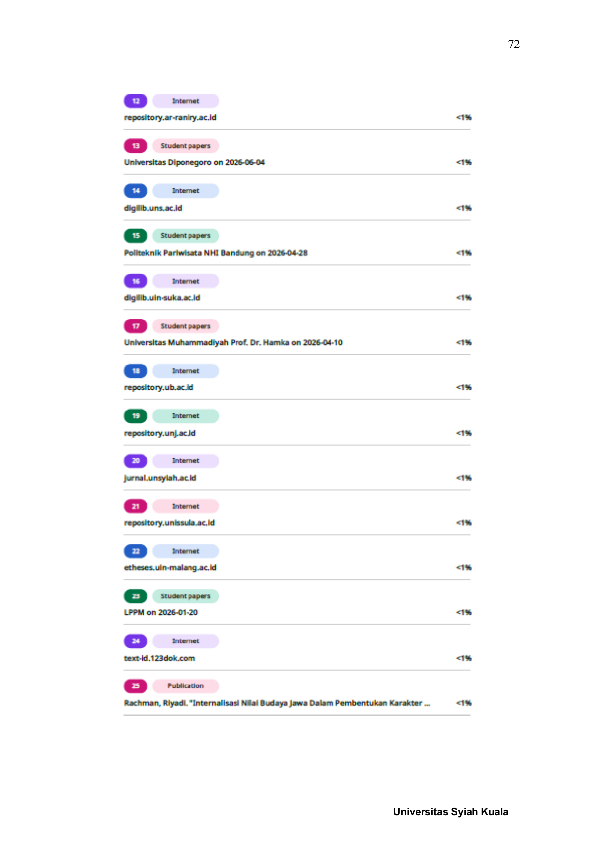
Task: Select the digilib.uns.ac.id source link
Action: coord(153,208)
